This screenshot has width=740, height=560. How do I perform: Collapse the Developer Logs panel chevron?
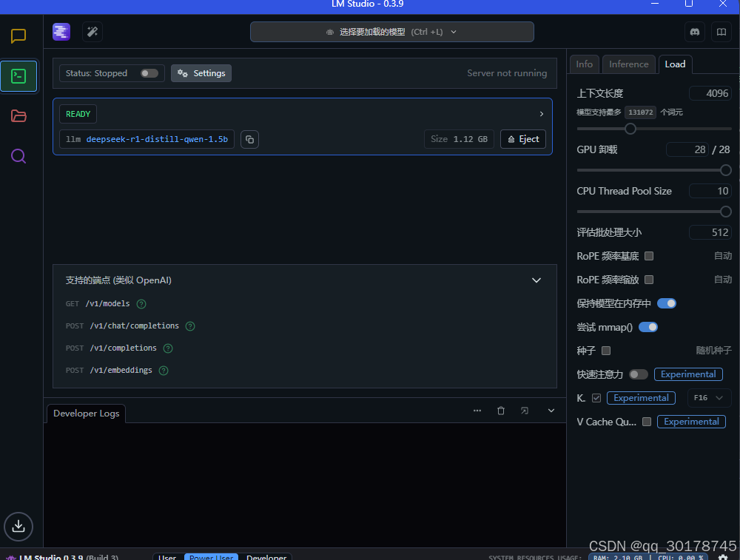coord(551,411)
